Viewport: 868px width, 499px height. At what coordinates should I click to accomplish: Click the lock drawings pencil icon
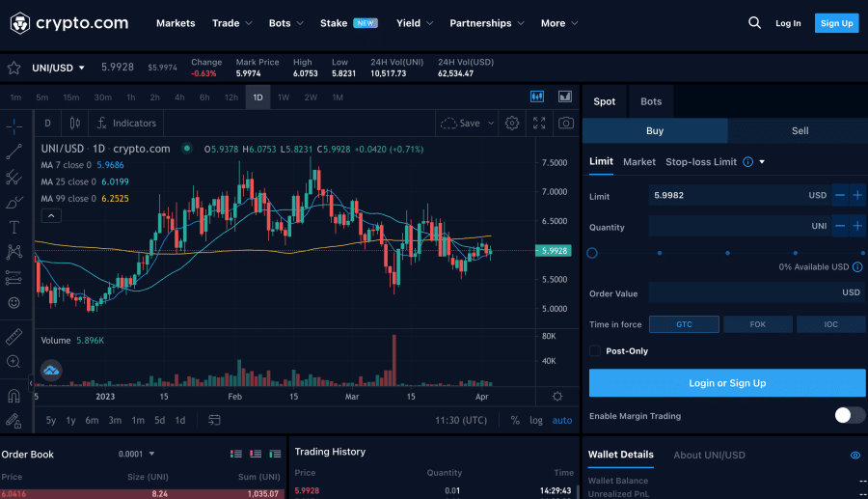(14, 421)
